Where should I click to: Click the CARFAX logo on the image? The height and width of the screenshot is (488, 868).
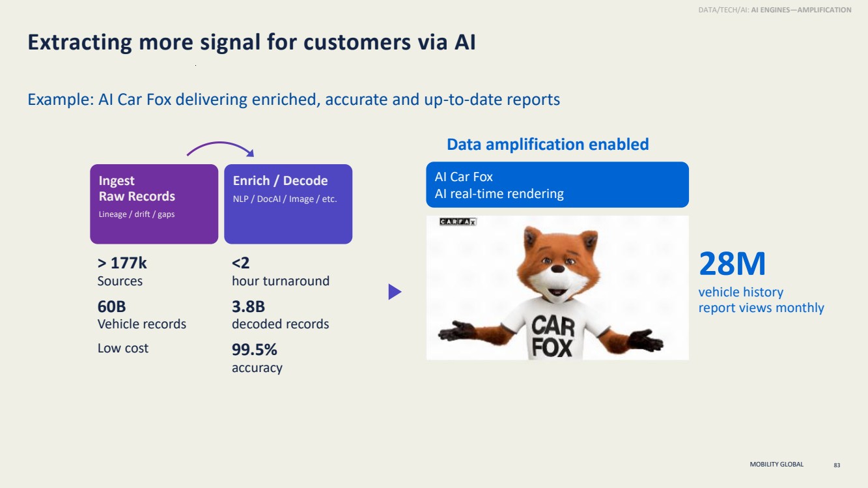click(x=458, y=222)
